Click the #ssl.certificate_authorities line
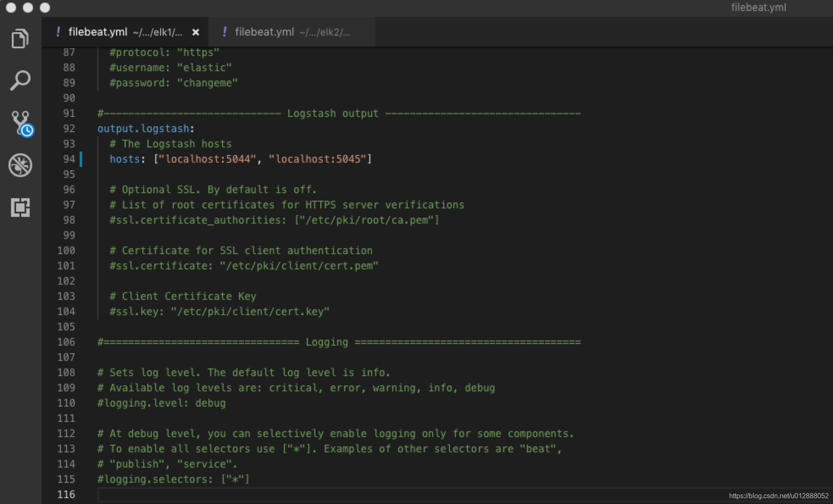Screen dimensions: 833x504 coord(275,220)
